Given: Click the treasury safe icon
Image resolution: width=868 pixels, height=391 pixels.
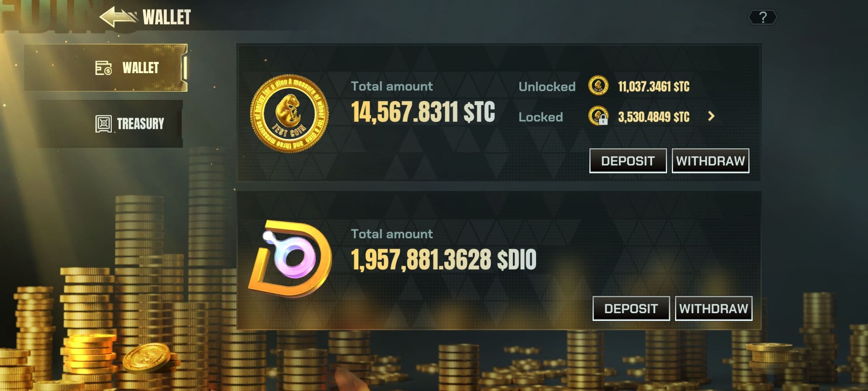Looking at the screenshot, I should click(103, 124).
